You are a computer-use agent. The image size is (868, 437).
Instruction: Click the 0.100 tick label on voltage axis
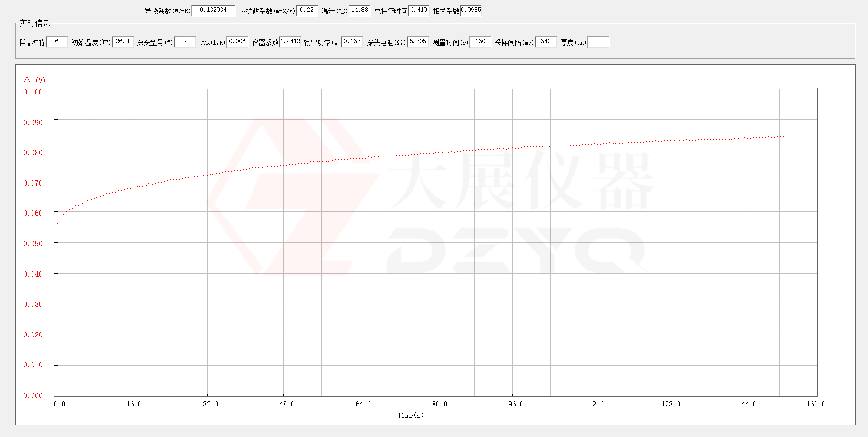point(33,92)
